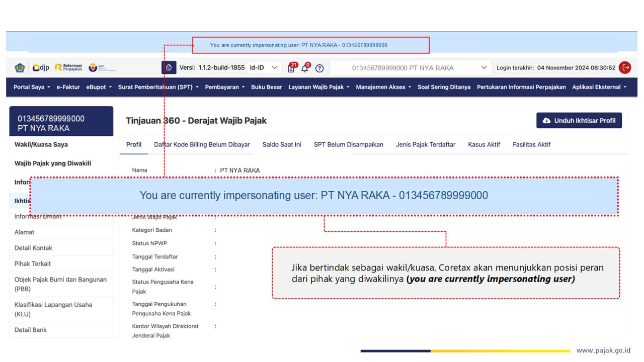Image resolution: width=644 pixels, height=362 pixels.
Task: Expand the taxpayer selector PT NYA RAKA
Action: click(x=411, y=67)
